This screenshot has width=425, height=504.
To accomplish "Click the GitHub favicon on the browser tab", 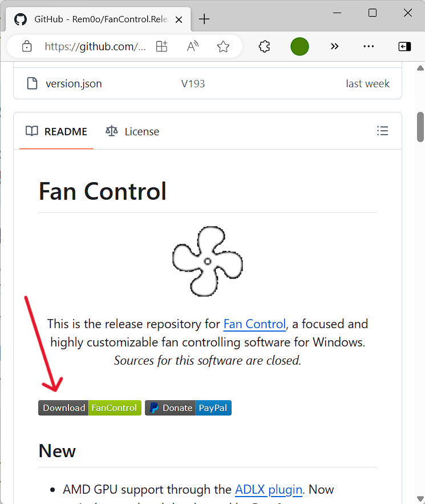I will click(x=21, y=19).
